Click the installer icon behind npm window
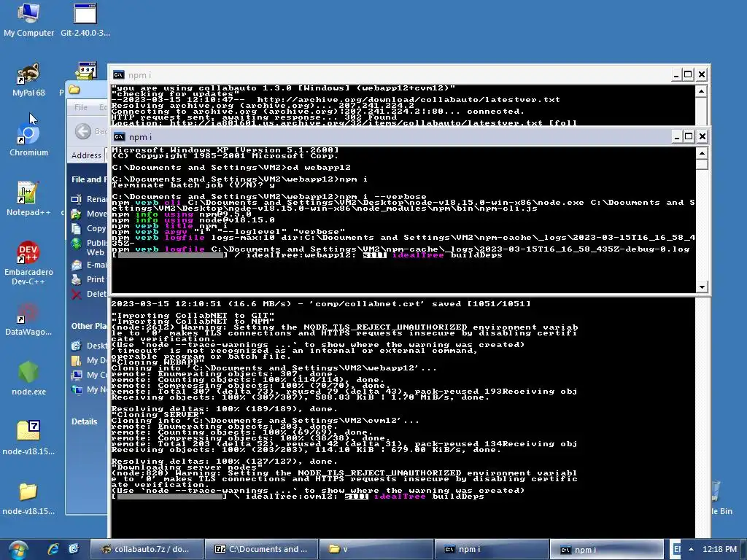747x560 pixels. click(86, 71)
